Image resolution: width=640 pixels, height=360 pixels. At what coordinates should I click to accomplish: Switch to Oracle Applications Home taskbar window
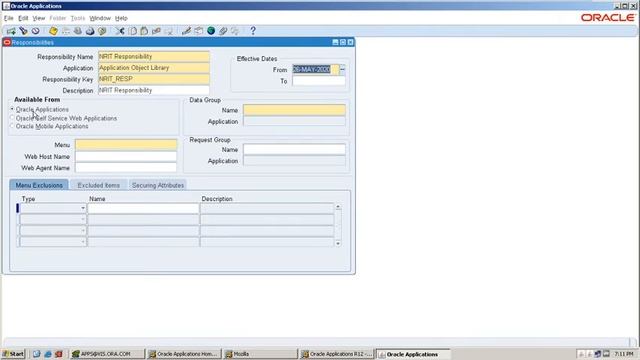point(184,354)
